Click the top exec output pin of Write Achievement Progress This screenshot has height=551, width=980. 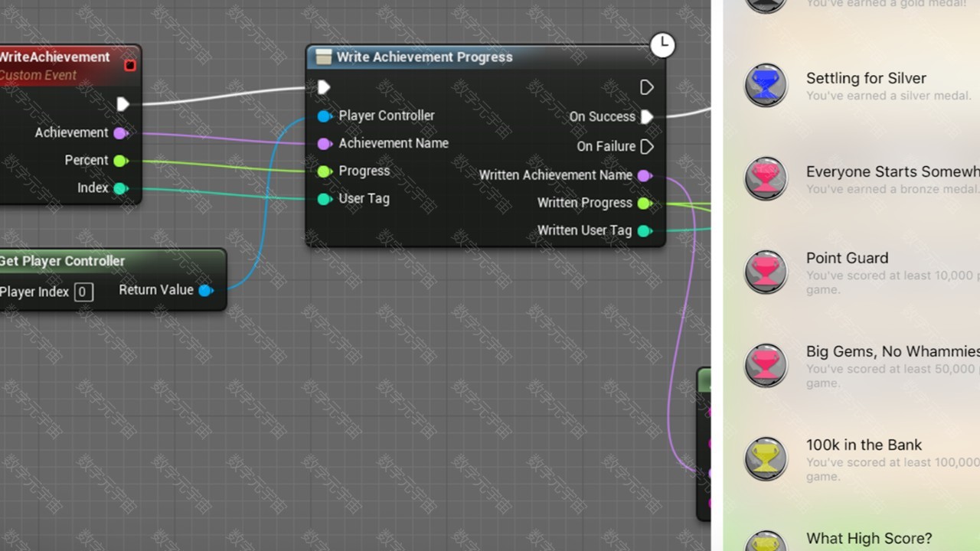pyautogui.click(x=647, y=87)
